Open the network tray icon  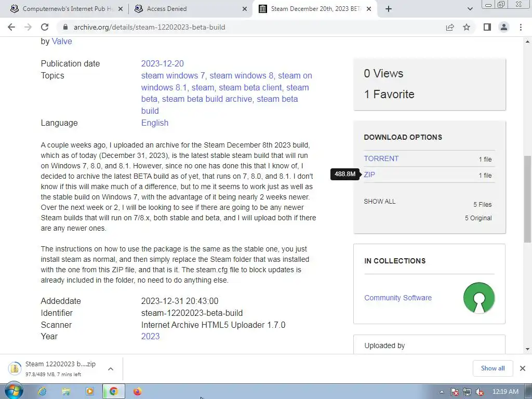tap(467, 392)
